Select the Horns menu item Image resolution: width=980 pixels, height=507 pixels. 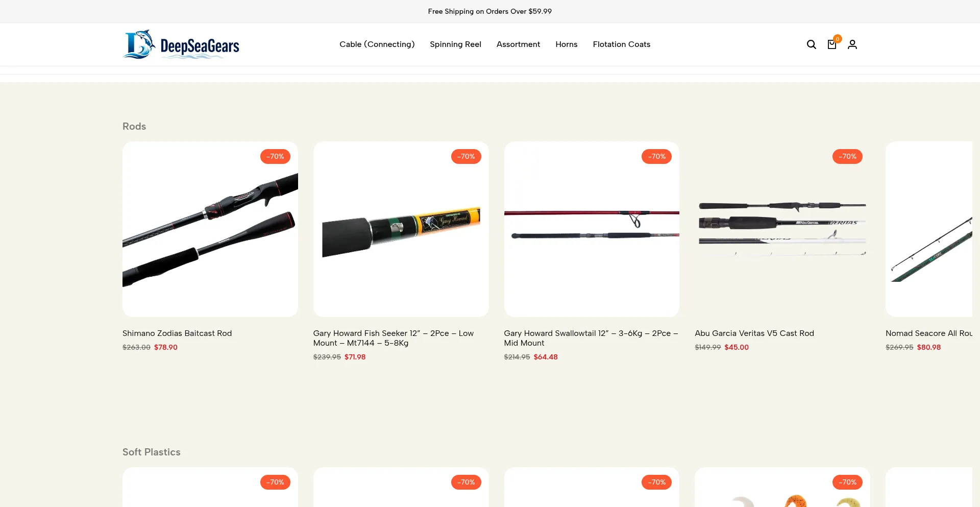pyautogui.click(x=567, y=44)
